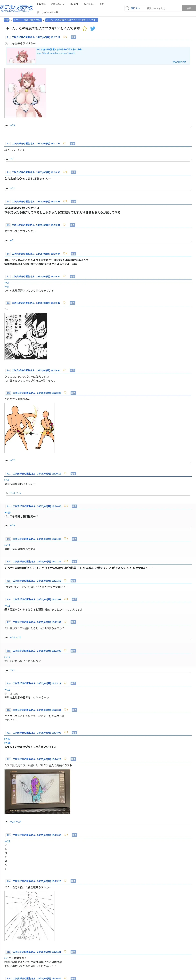
Task: Like post 1 with heart icon
Action: click(x=64, y=37)
